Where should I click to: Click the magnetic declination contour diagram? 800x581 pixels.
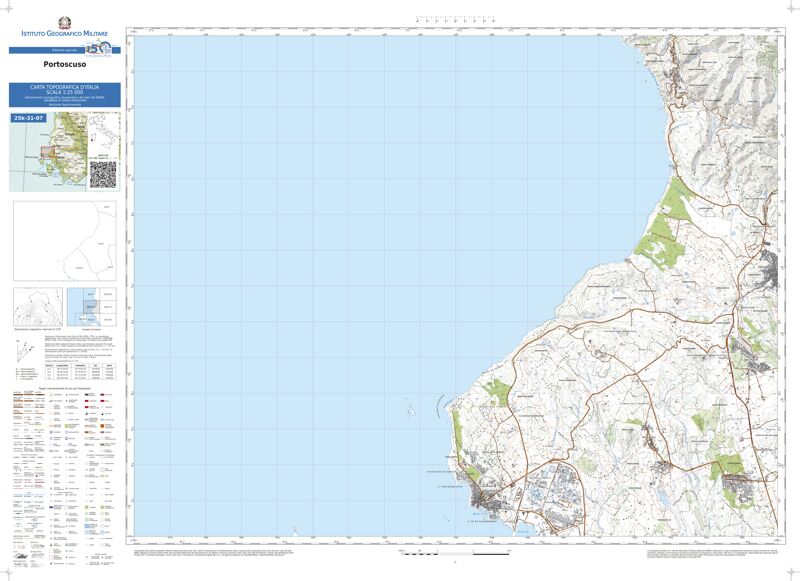pyautogui.click(x=36, y=306)
